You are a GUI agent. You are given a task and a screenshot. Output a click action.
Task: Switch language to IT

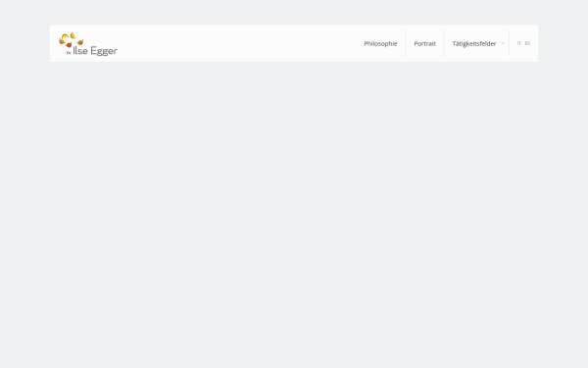pyautogui.click(x=519, y=43)
